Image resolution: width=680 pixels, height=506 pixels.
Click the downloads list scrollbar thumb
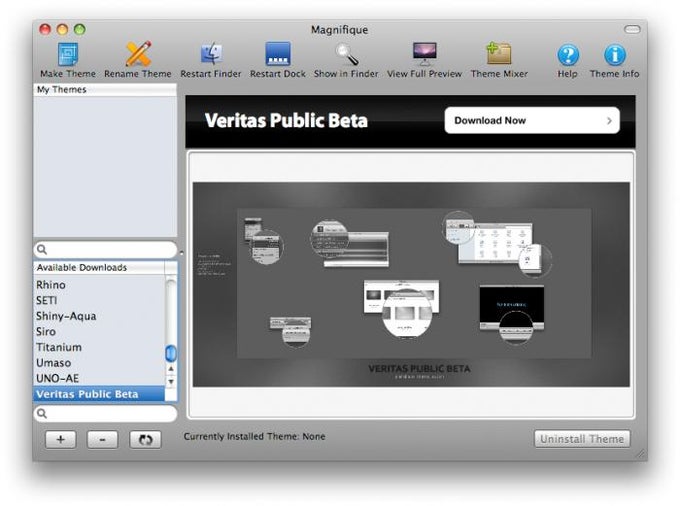click(171, 353)
